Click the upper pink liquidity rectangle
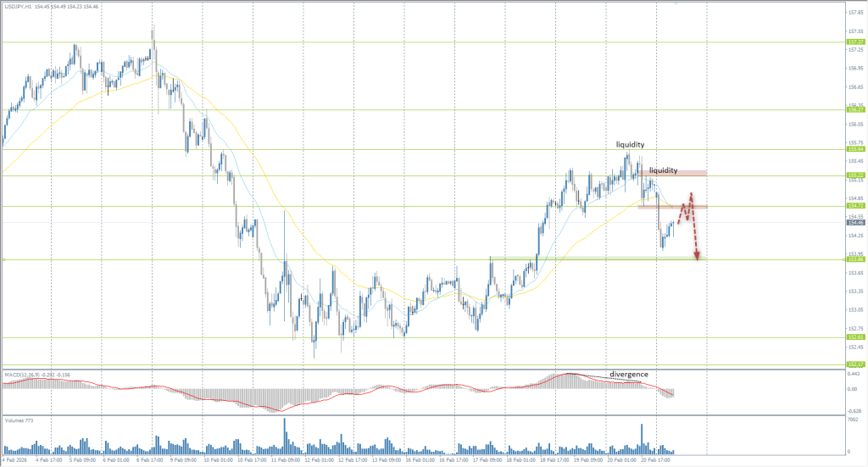Viewport: 868px width, 467px height. [676, 174]
